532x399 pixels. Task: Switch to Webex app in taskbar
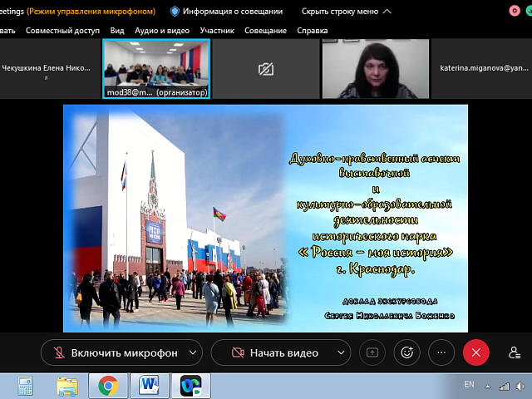(x=191, y=385)
